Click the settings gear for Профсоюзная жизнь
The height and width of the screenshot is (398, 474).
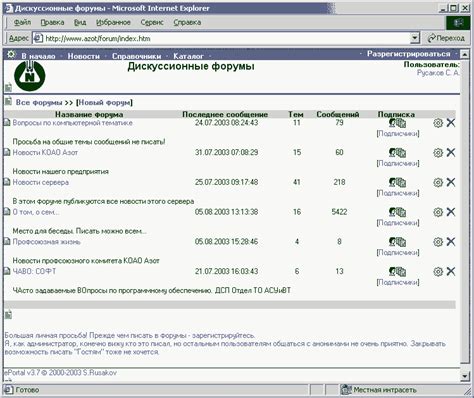[438, 242]
